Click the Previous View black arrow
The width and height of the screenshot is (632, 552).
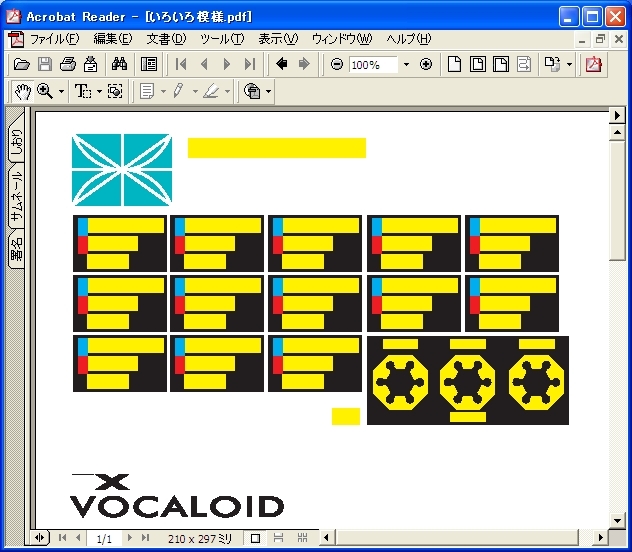pos(281,64)
